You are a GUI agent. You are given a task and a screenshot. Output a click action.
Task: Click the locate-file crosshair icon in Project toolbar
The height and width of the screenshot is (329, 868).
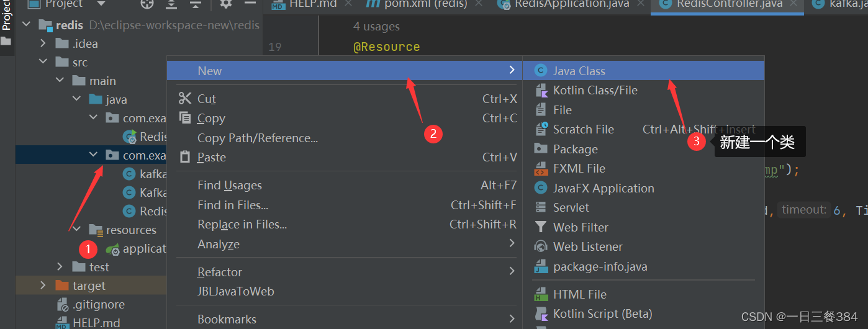click(x=147, y=4)
